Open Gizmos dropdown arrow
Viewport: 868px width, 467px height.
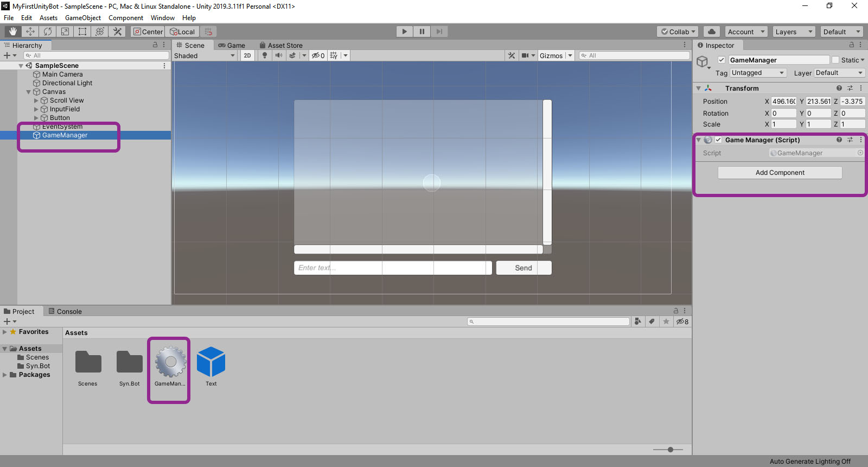click(570, 55)
